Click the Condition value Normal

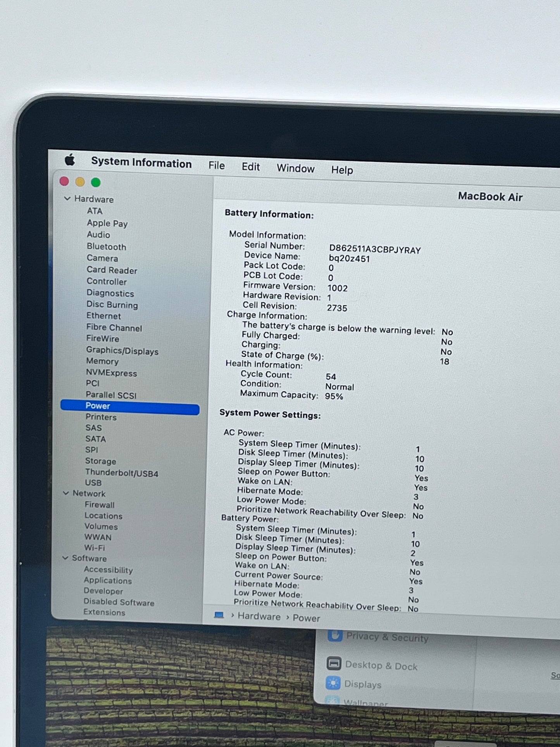(339, 386)
